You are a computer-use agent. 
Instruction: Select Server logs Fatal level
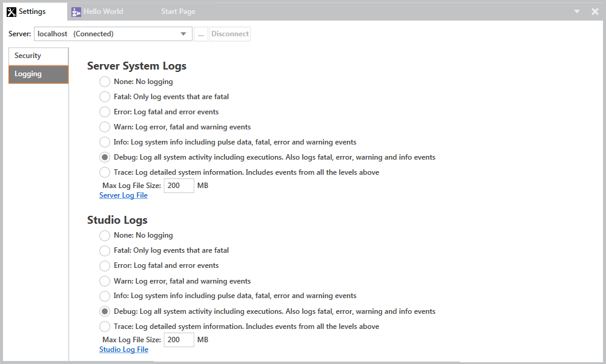tap(105, 97)
